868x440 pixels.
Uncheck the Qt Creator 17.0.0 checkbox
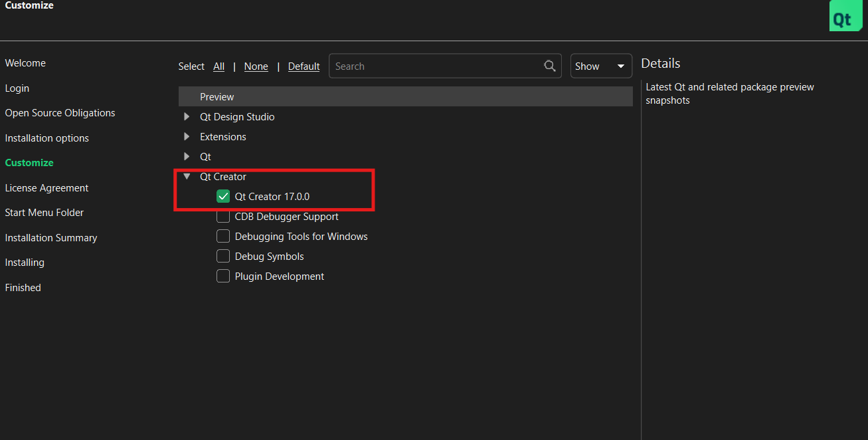[x=223, y=197]
